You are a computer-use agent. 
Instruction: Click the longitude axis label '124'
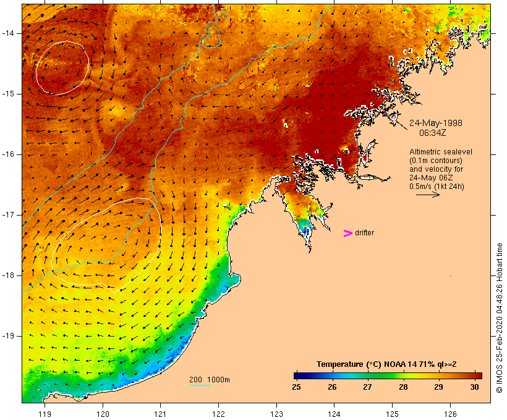point(334,414)
